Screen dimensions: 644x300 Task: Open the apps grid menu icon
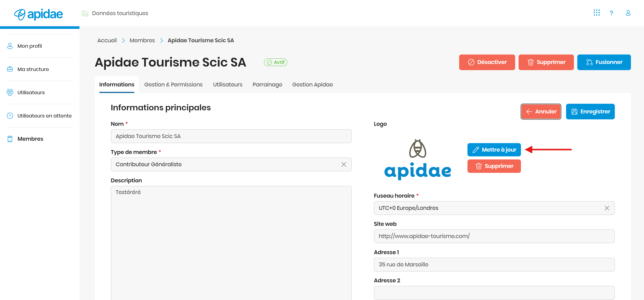(x=596, y=13)
